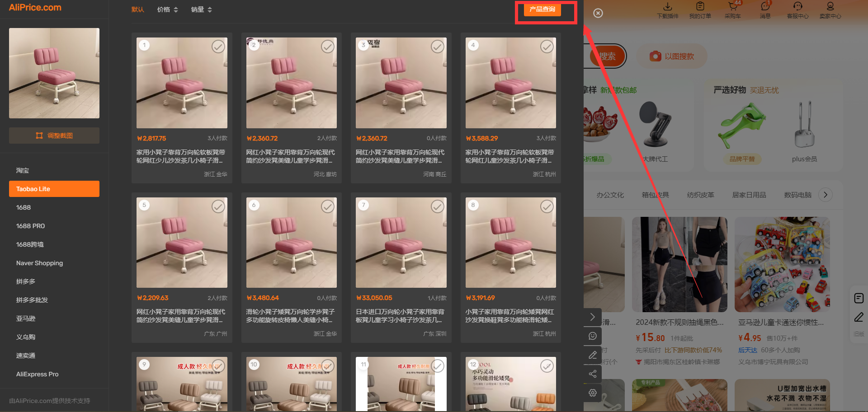The height and width of the screenshot is (412, 868).
Task: Sort results by price
Action: [168, 9]
